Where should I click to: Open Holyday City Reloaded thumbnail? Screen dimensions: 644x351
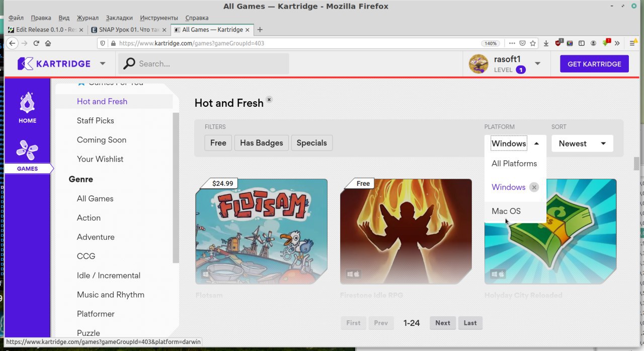[x=550, y=231]
